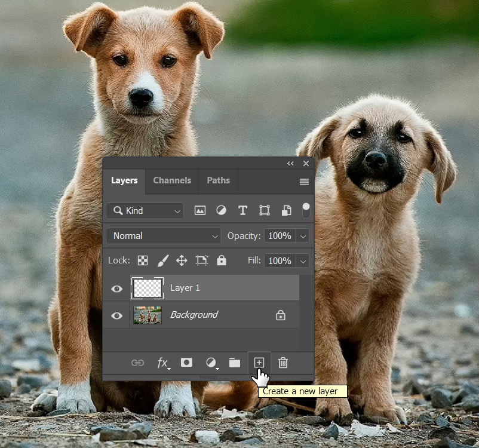Click the Create a new layer icon
The height and width of the screenshot is (448, 479).
(x=259, y=363)
